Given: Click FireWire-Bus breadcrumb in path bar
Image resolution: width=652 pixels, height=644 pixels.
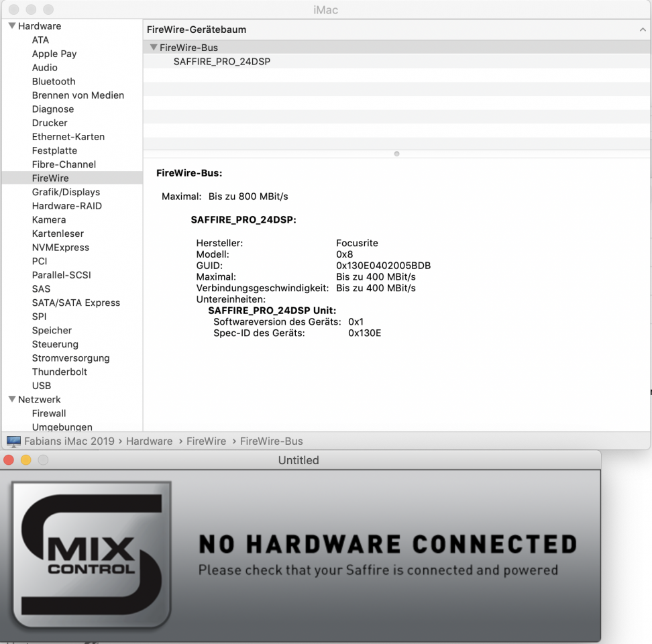Looking at the screenshot, I should click(x=271, y=441).
